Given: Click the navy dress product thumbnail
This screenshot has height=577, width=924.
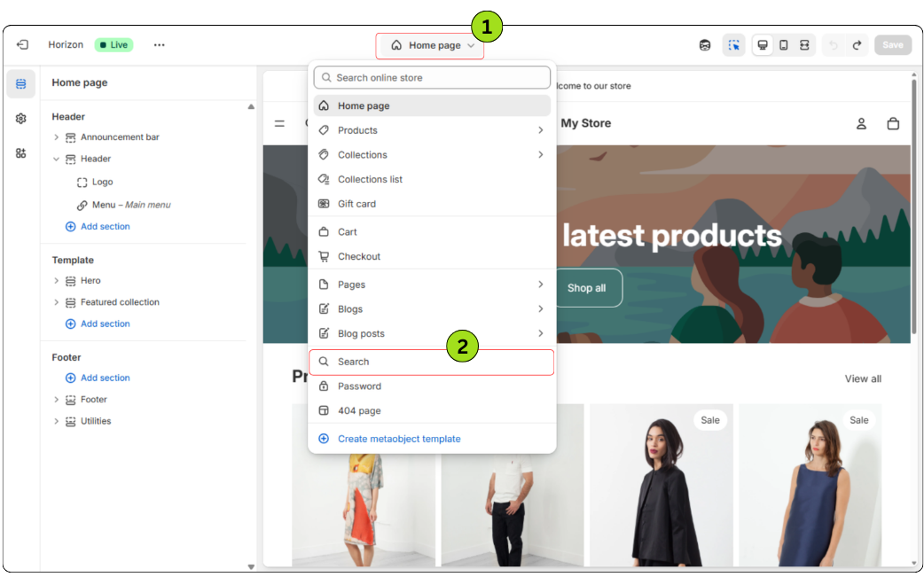Looking at the screenshot, I should coord(810,485).
